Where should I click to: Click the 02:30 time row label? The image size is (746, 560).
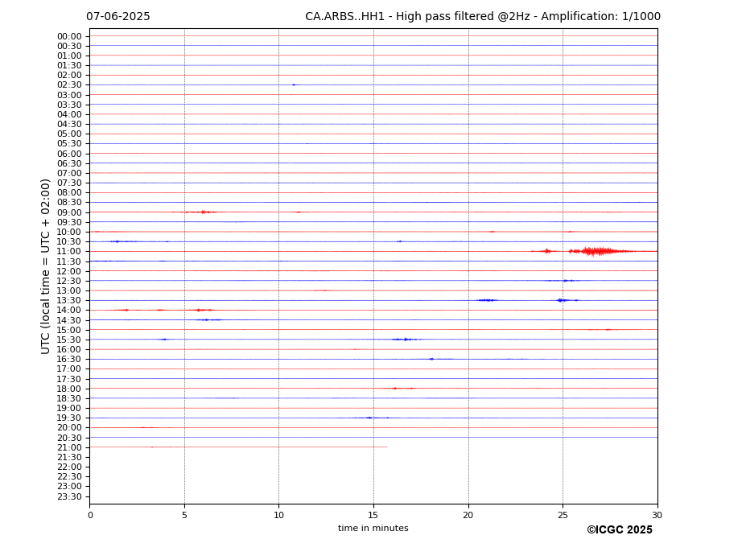click(x=69, y=85)
